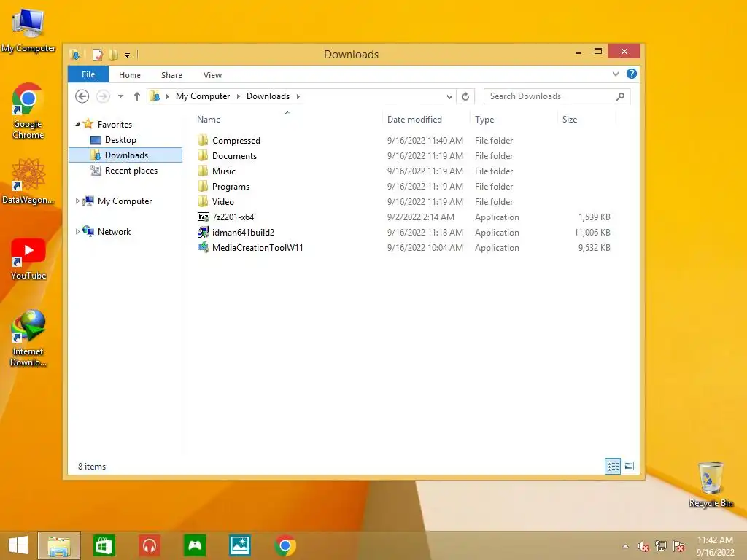The height and width of the screenshot is (560, 747).
Task: Open the address bar history dropdown
Action: pos(449,96)
